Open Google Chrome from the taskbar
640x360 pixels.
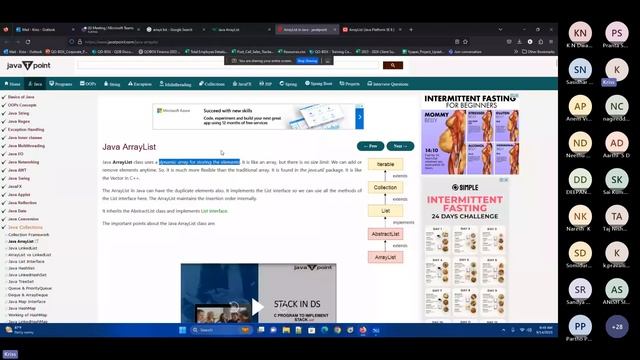(x=338, y=330)
